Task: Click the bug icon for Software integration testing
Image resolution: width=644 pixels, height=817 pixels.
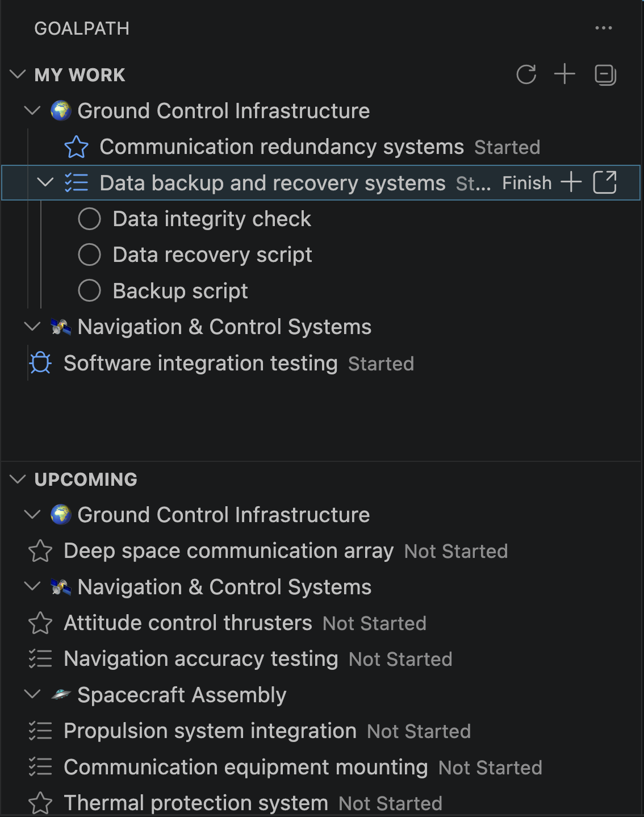Action: [x=40, y=363]
